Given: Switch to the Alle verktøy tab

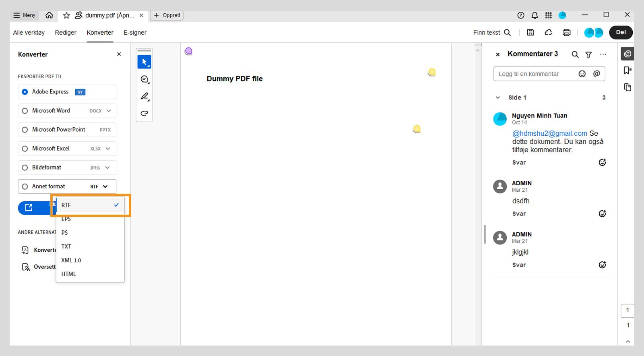Looking at the screenshot, I should tap(29, 33).
